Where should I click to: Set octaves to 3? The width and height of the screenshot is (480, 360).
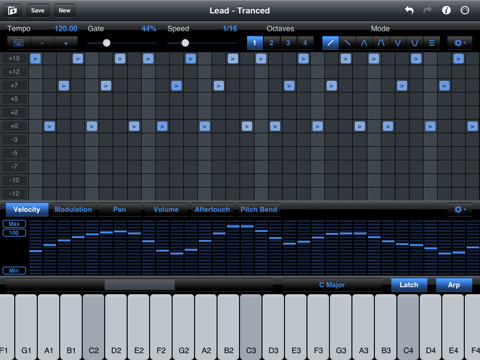click(288, 43)
